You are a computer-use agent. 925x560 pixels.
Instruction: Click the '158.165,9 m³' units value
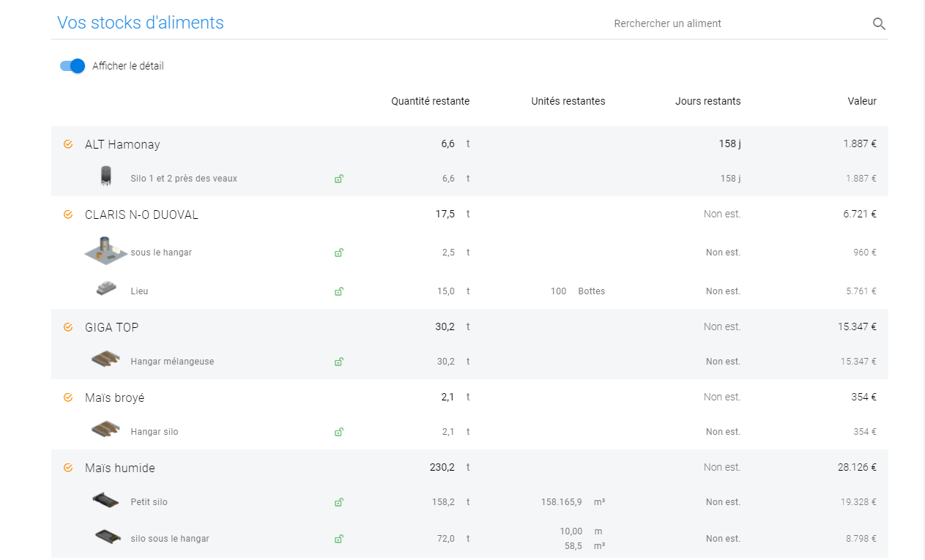coord(573,502)
